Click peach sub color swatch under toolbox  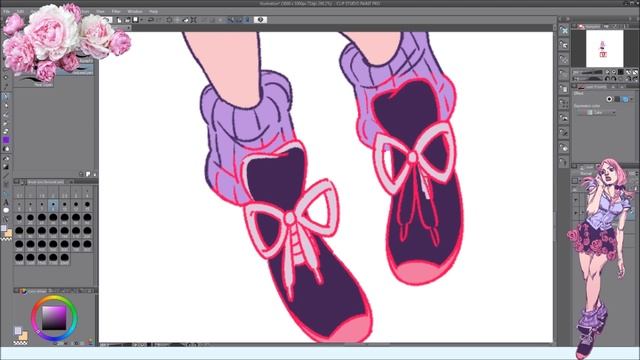coord(9,233)
